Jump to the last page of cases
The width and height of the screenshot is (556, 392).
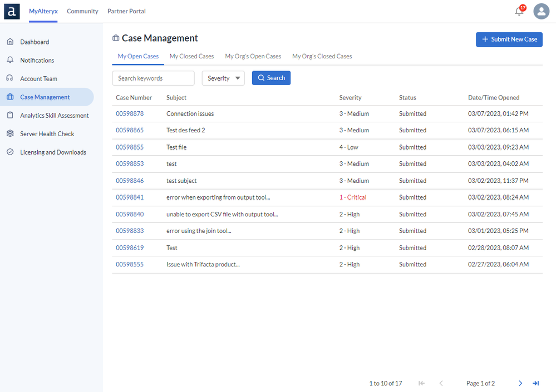point(536,383)
